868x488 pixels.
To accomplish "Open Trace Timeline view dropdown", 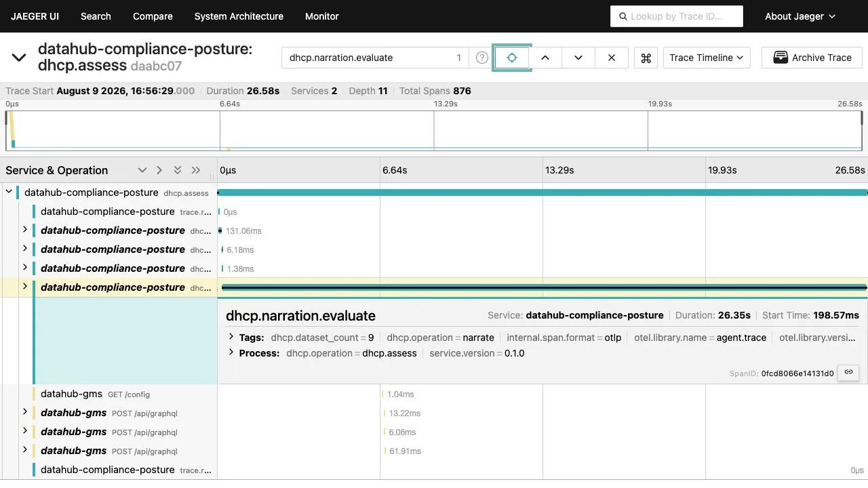I will 706,58.
